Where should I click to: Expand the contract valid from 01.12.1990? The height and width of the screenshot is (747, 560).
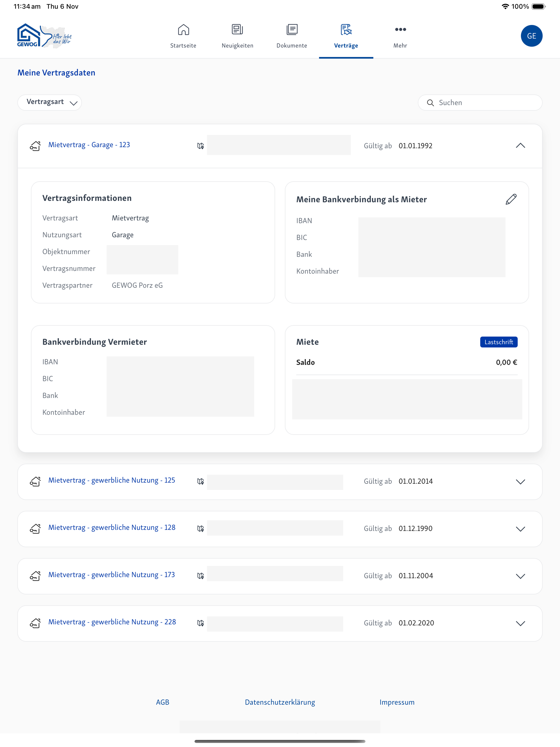[x=520, y=529]
